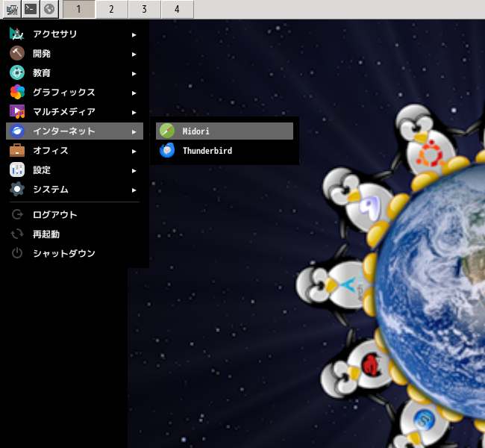The image size is (485, 448).
Task: Switch to workspace 3
Action: [x=145, y=9]
